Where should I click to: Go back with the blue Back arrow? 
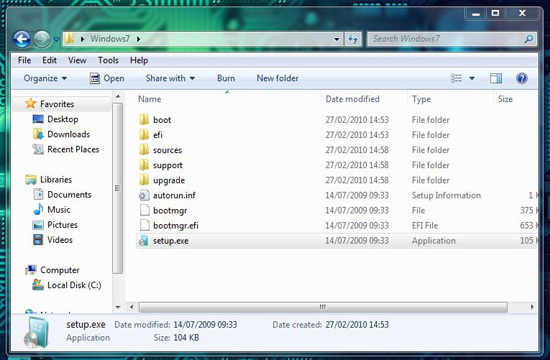click(22, 39)
